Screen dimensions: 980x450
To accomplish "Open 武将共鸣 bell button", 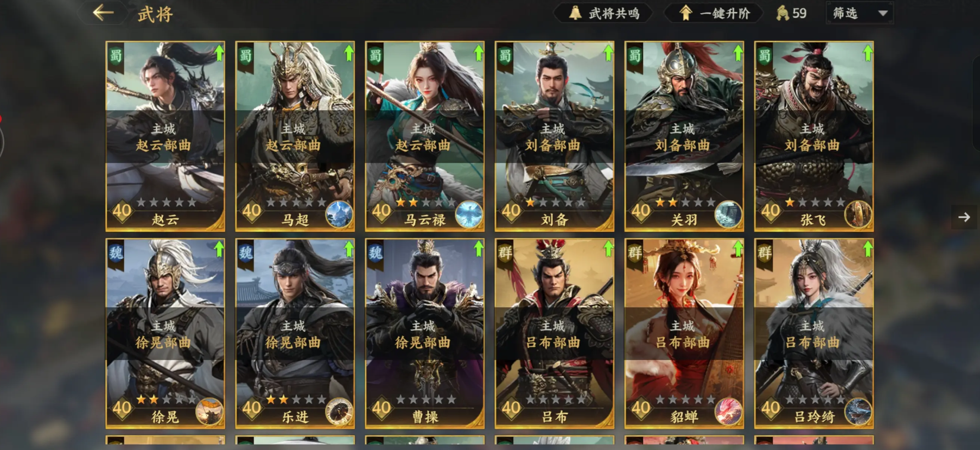I will point(603,13).
